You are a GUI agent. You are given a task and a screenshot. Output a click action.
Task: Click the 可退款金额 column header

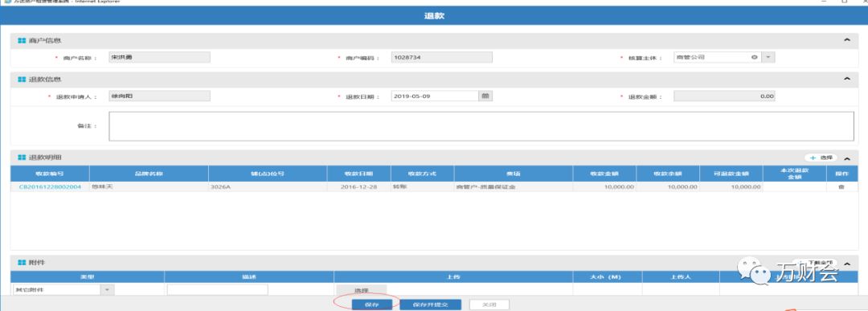pos(731,174)
